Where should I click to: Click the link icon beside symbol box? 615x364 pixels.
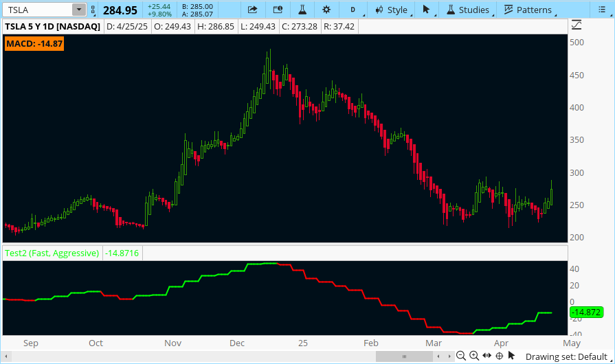point(93,10)
